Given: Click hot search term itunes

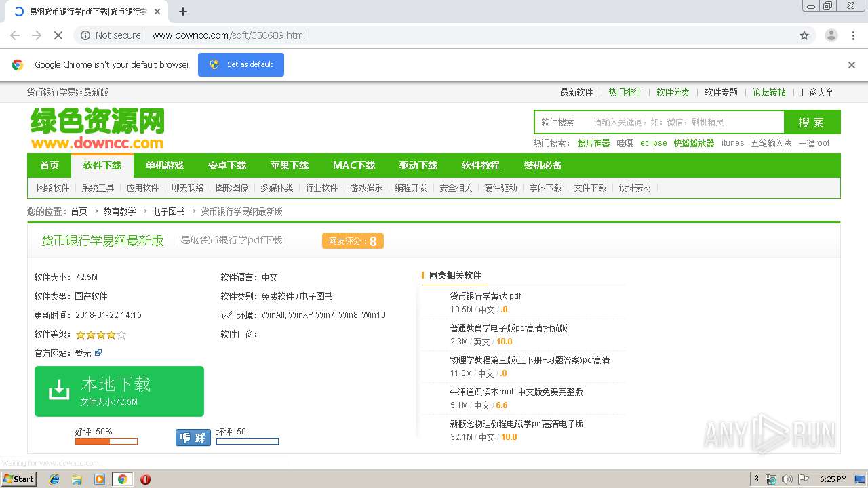Looking at the screenshot, I should (732, 144).
